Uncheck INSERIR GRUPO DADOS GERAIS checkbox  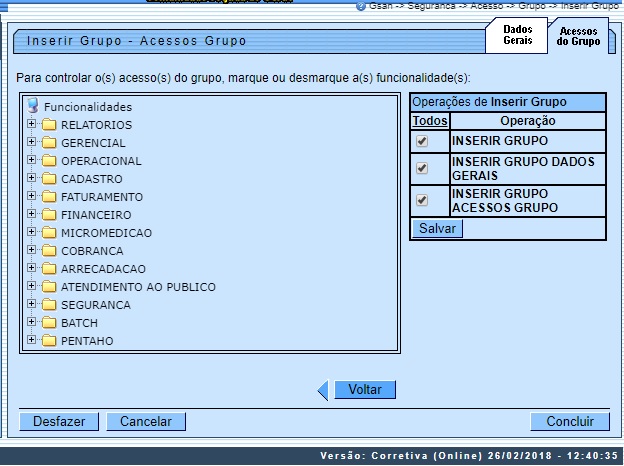pos(422,168)
